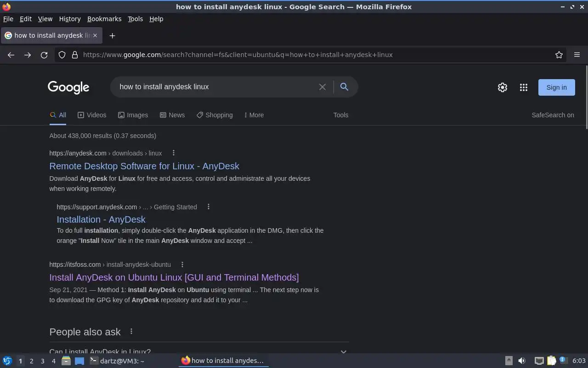Image resolution: width=588 pixels, height=368 pixels.
Task: Bookmark this page with the star
Action: [559, 55]
